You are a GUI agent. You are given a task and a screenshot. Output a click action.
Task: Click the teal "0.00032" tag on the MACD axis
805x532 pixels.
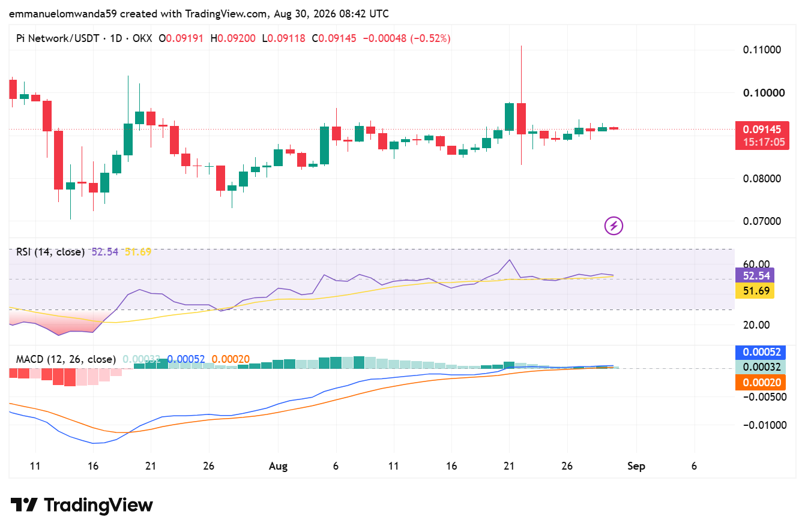point(762,368)
